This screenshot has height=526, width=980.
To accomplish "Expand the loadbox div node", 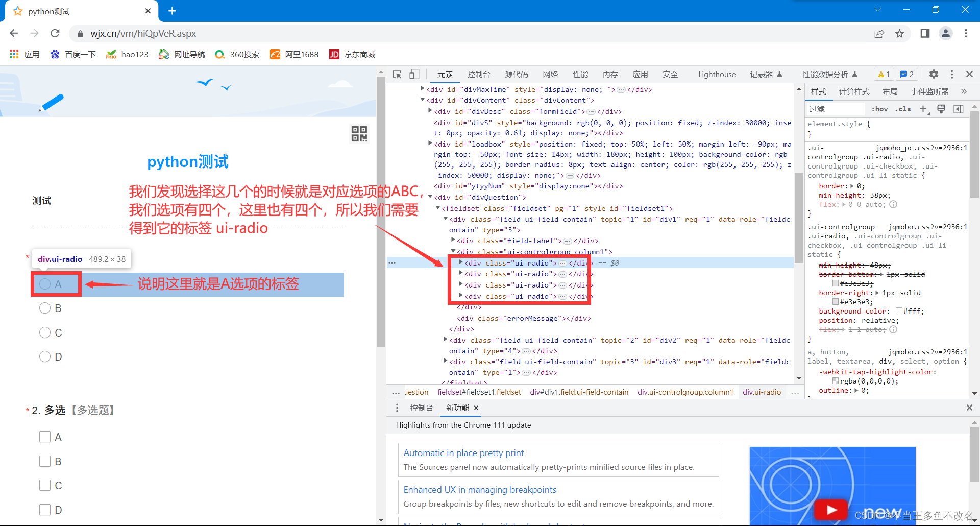I will [430, 144].
